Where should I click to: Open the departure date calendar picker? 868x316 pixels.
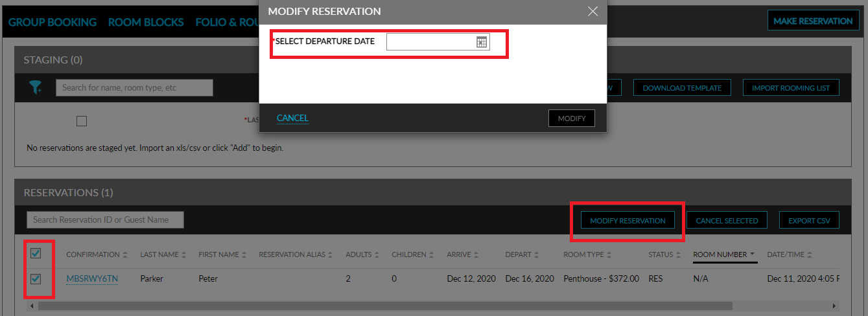coord(482,42)
